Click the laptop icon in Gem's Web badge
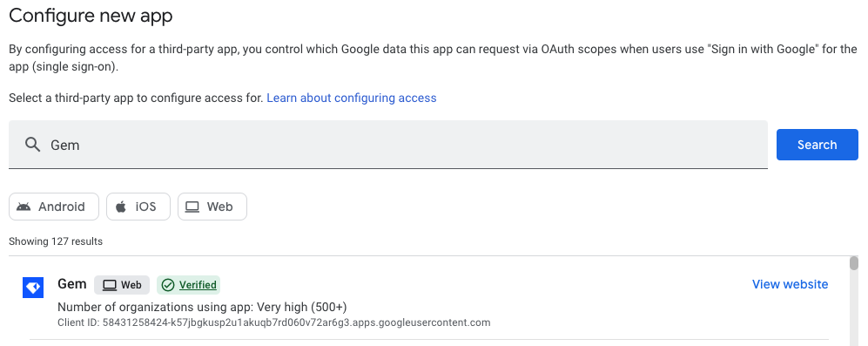The image size is (868, 346). coord(111,285)
